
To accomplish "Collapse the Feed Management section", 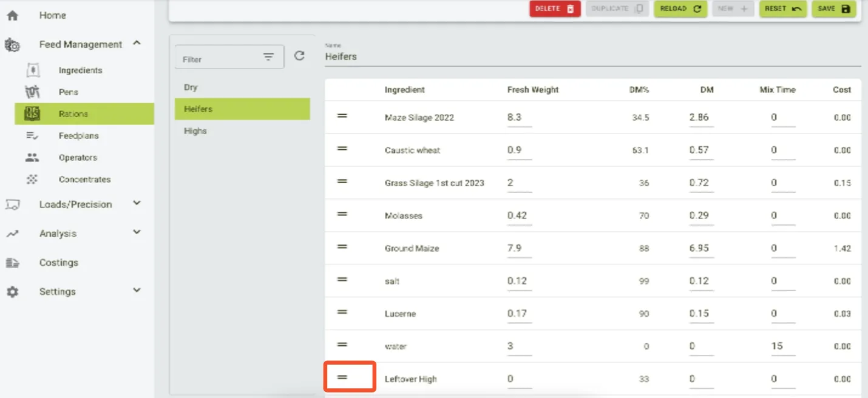I will (x=137, y=44).
